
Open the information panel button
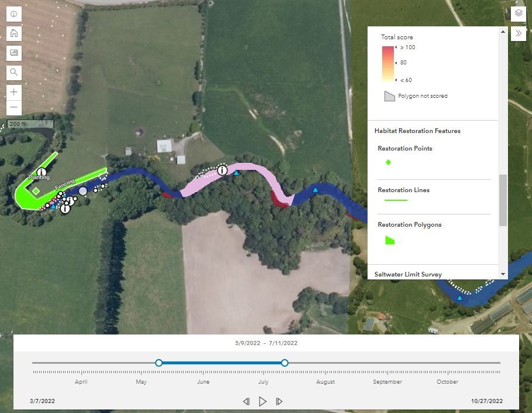(14, 14)
